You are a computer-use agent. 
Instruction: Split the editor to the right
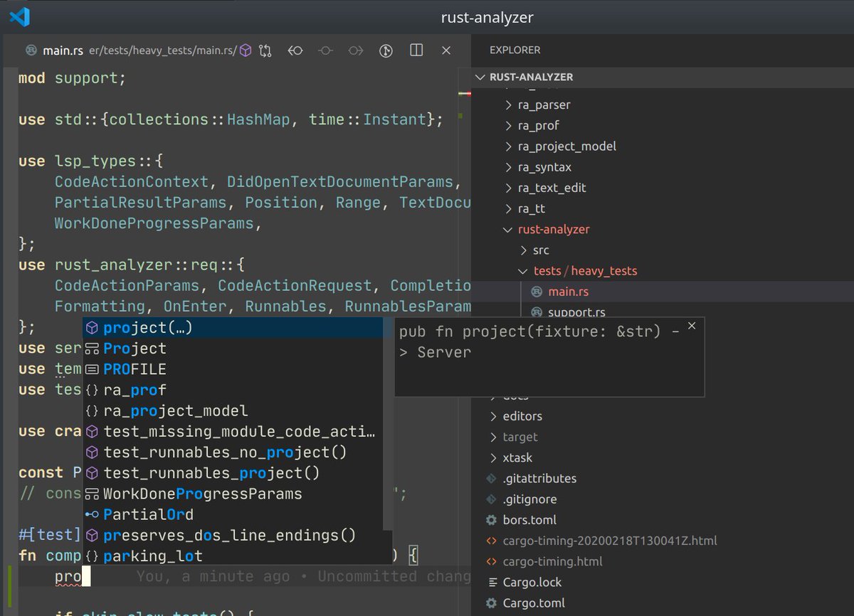coord(416,51)
